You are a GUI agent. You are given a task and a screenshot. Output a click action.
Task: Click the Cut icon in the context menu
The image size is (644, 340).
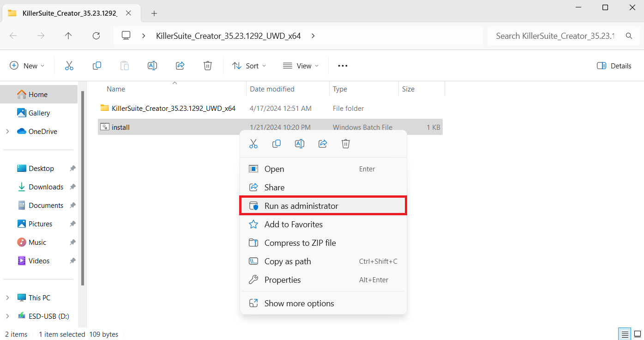253,144
